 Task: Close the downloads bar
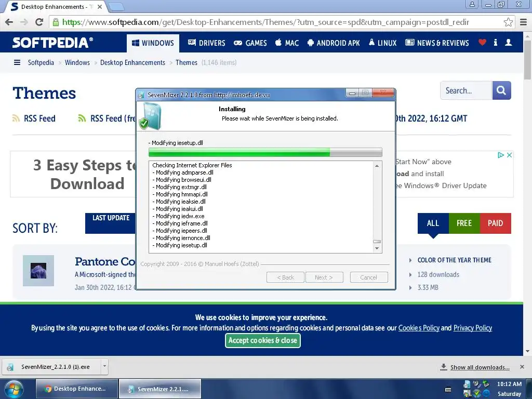(x=522, y=367)
